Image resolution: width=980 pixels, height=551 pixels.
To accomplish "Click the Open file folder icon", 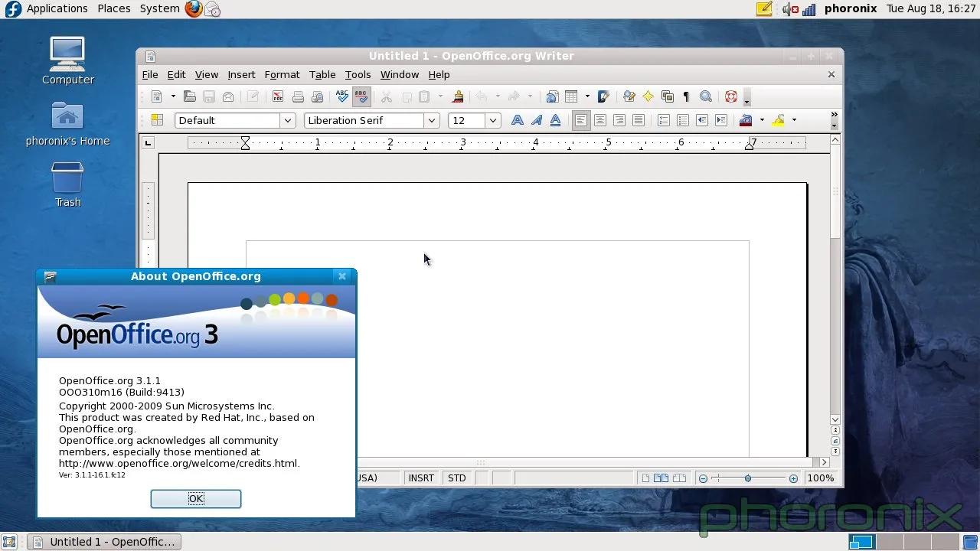I will 189,96.
